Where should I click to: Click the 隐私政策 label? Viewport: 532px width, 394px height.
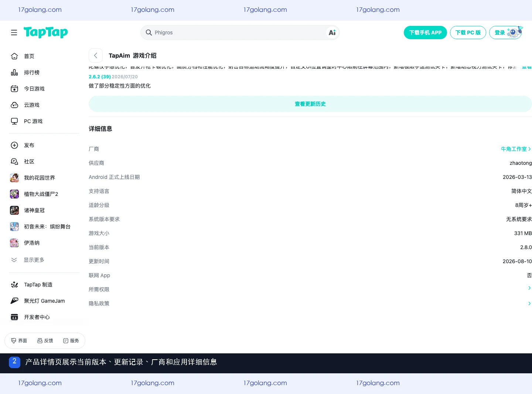[99, 303]
